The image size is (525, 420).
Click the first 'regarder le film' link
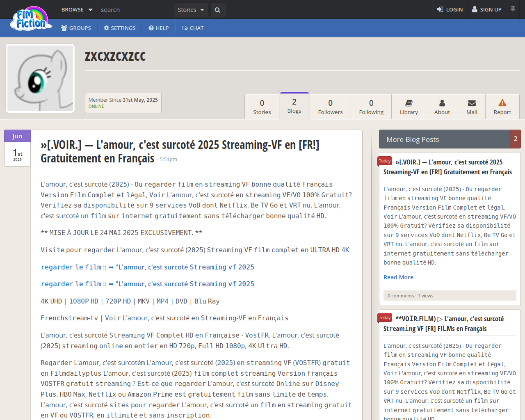click(x=148, y=267)
